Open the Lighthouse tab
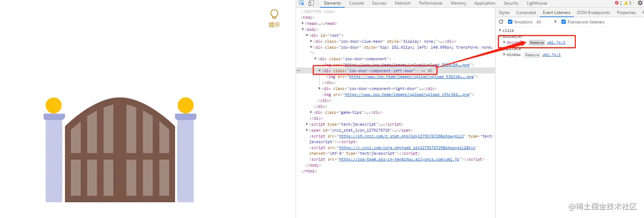644x218 pixels. coord(537,3)
